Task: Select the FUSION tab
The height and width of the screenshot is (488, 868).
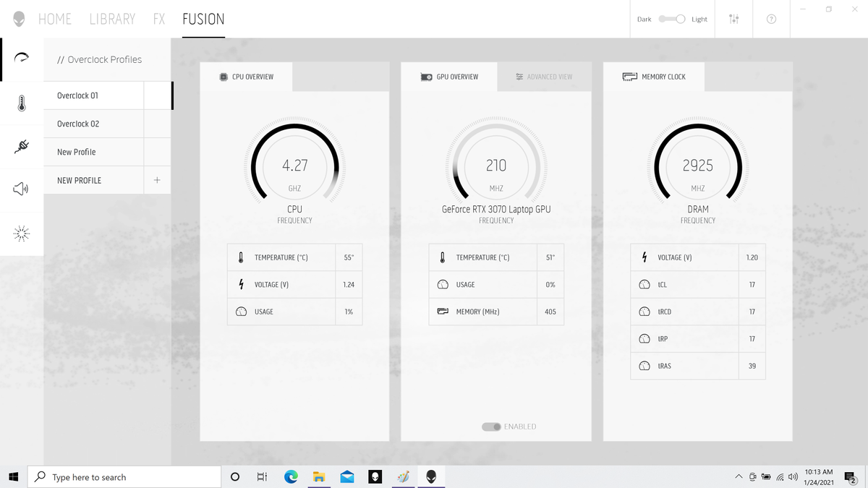Action: [203, 20]
